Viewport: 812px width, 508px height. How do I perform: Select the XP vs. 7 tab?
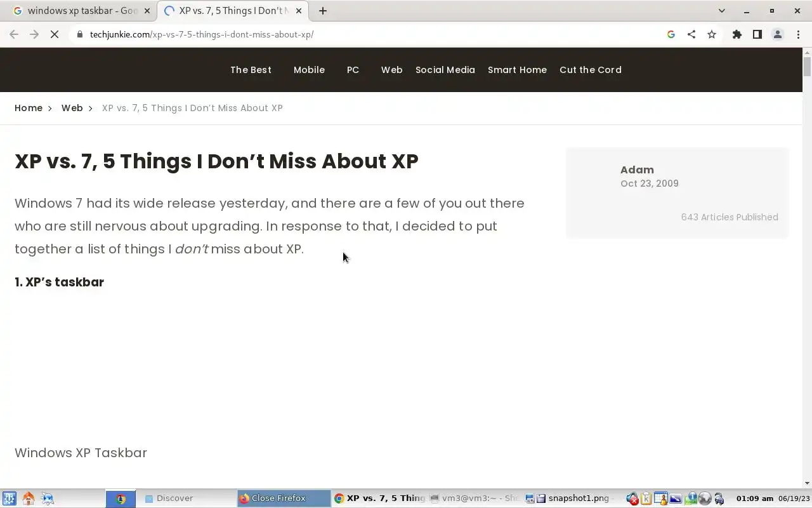click(233, 11)
